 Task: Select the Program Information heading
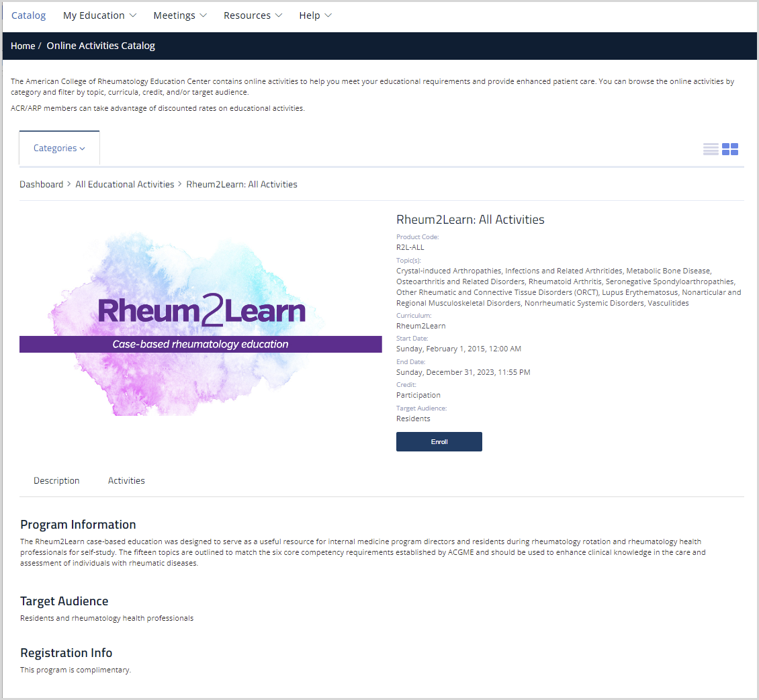pyautogui.click(x=78, y=525)
